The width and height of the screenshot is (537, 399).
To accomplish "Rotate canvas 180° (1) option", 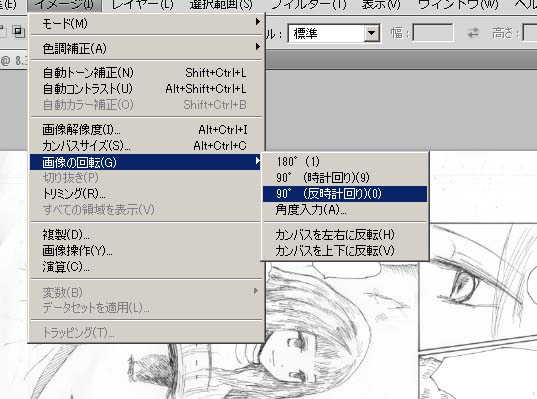I will [x=345, y=162].
